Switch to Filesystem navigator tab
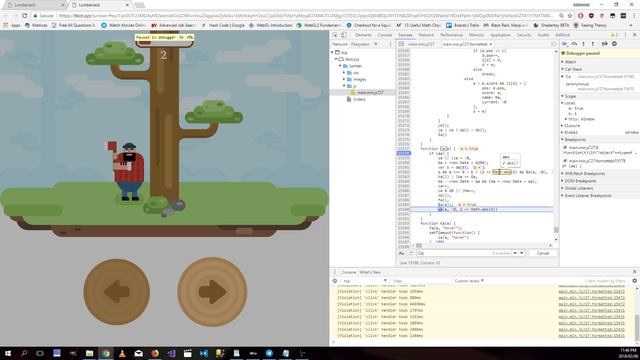The image size is (640, 360). [x=360, y=44]
